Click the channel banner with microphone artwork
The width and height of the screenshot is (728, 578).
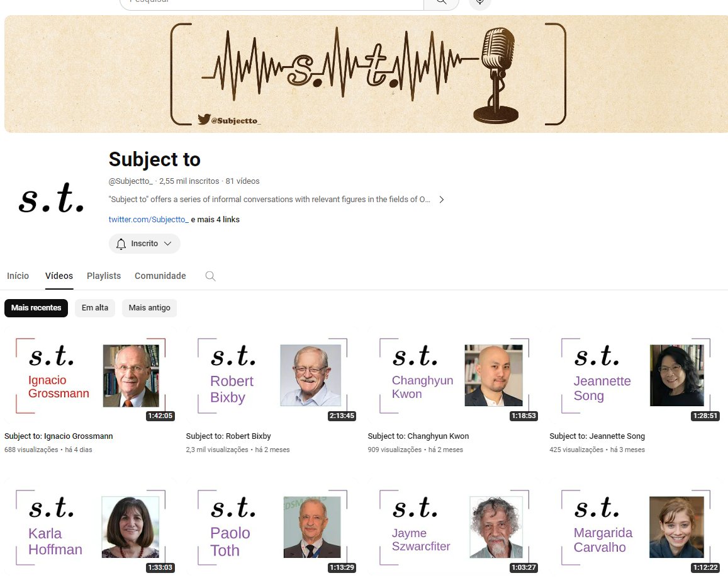(366, 74)
